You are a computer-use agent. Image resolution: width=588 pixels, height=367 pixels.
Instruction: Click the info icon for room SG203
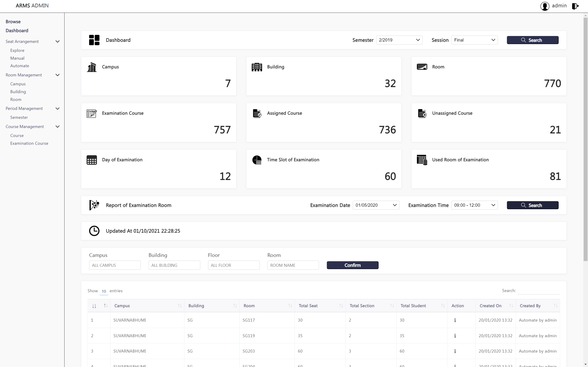(x=455, y=351)
